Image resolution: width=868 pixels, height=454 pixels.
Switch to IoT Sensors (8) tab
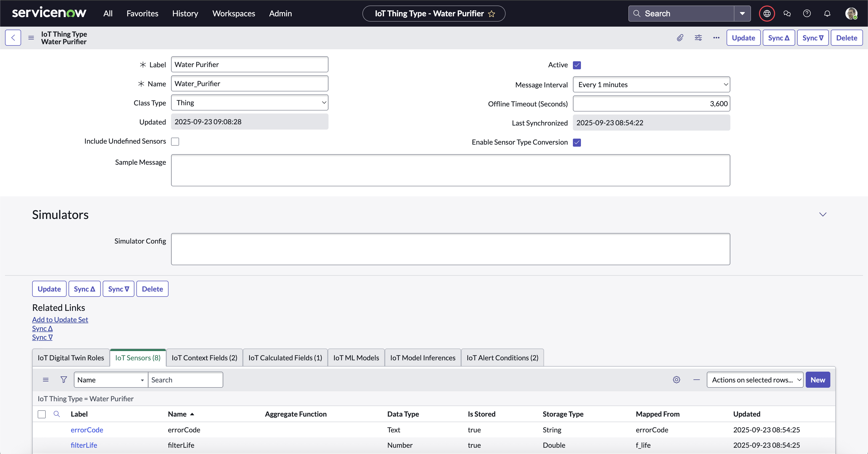[138, 358]
